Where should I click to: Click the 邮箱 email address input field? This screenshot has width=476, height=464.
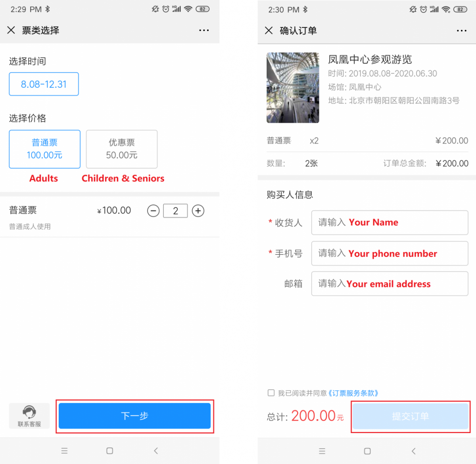coord(390,284)
